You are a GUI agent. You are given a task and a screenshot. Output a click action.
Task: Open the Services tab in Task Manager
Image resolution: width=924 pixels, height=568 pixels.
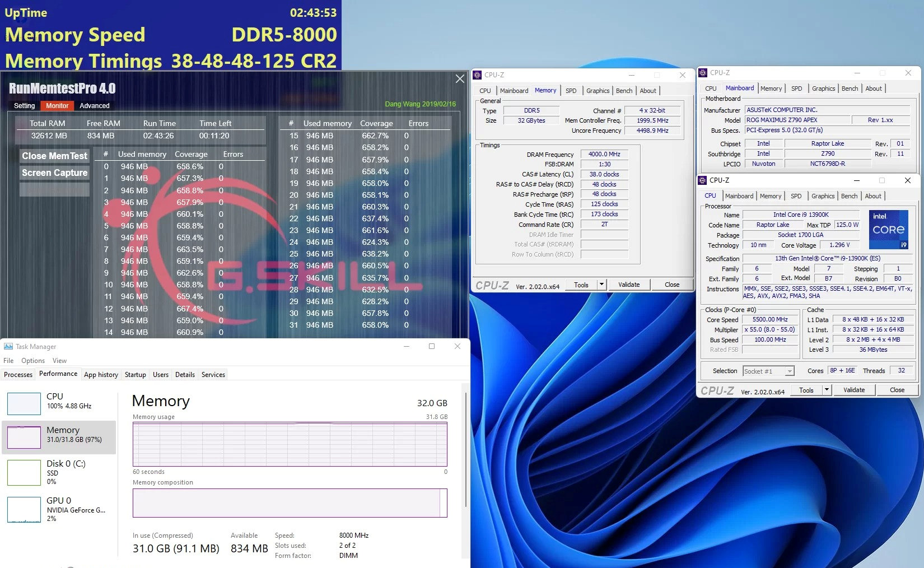click(213, 375)
